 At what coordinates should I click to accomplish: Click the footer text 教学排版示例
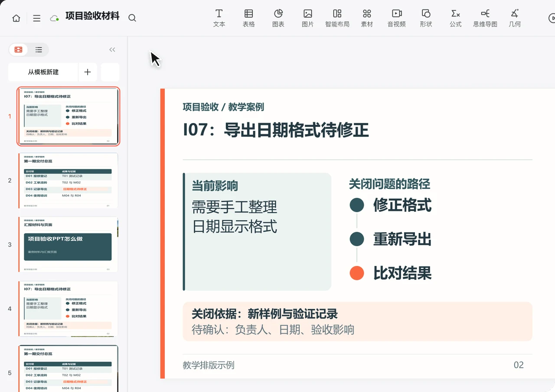pos(209,365)
